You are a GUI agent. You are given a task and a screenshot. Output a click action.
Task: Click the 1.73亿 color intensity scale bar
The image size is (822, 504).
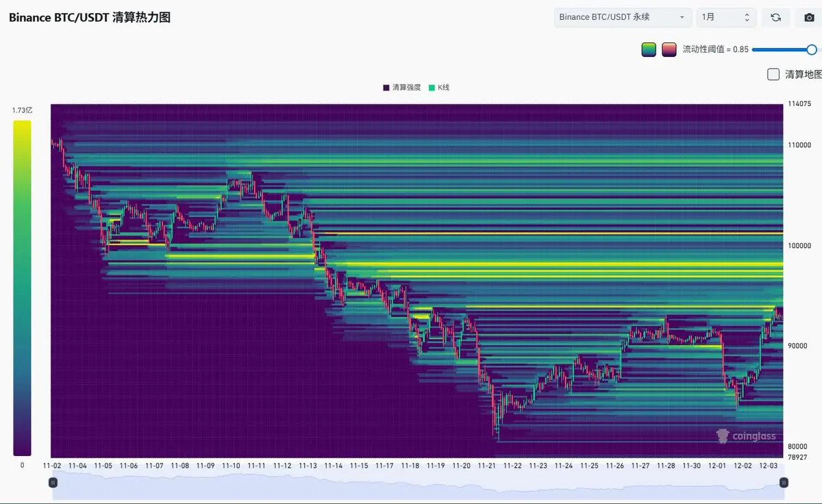click(22, 288)
